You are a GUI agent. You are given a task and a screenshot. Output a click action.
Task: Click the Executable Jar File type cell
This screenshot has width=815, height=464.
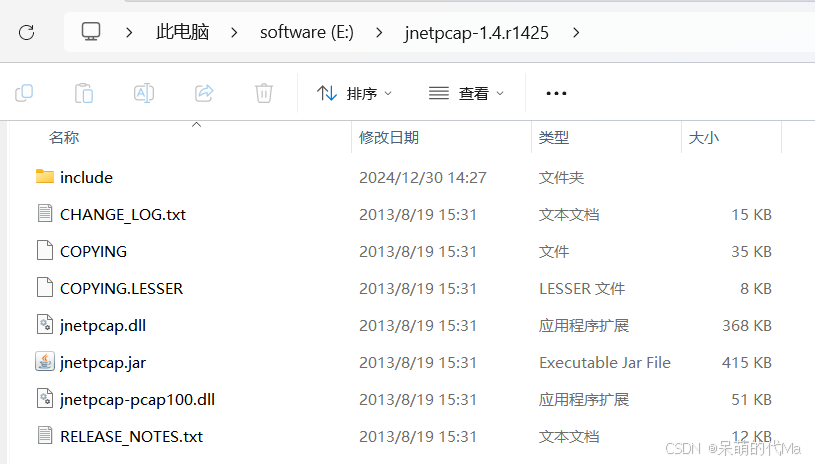(x=605, y=363)
